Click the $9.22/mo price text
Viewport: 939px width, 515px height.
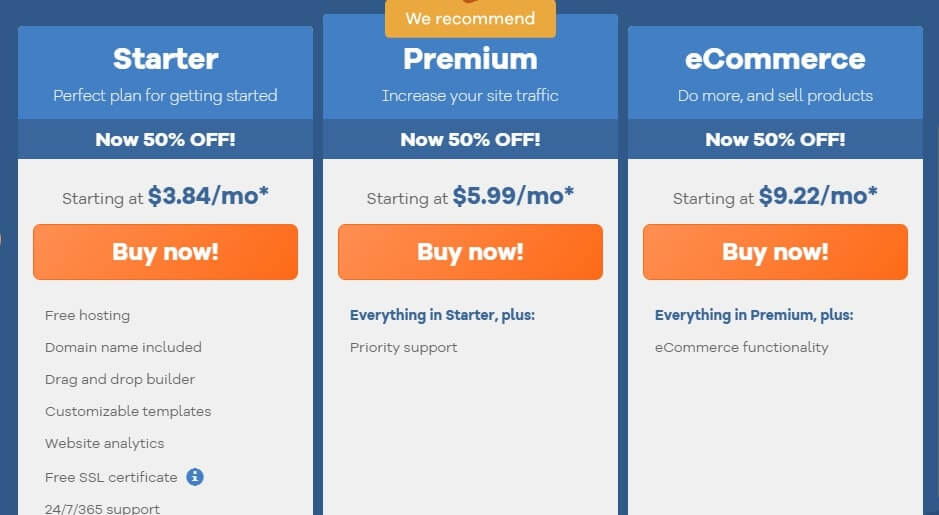pos(818,196)
